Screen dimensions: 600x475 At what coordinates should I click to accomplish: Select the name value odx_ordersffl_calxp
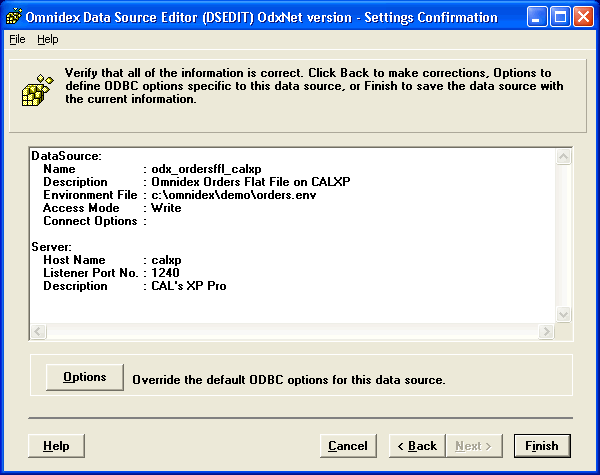click(x=206, y=169)
